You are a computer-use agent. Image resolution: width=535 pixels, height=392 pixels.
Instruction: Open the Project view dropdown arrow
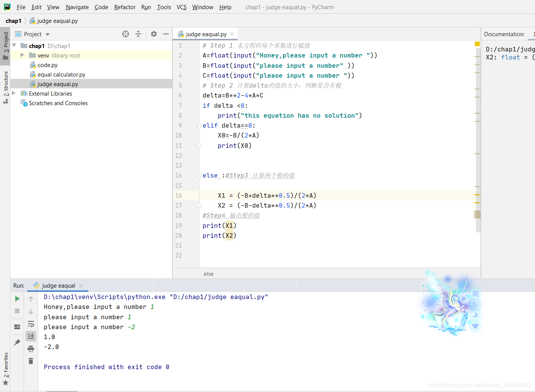(x=48, y=34)
